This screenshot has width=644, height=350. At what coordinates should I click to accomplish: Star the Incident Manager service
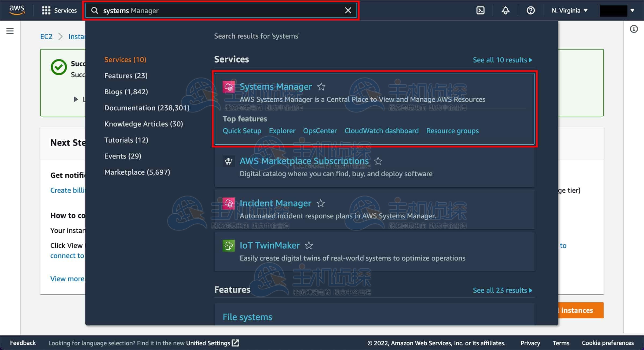[321, 203]
